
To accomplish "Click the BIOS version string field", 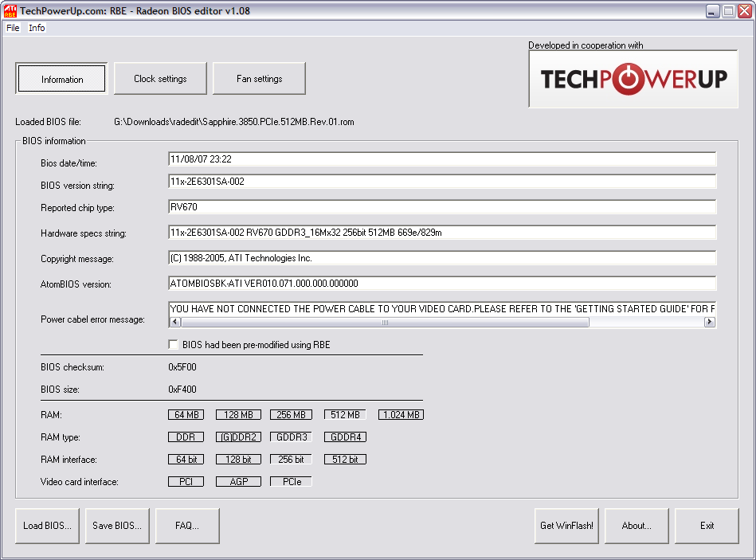I will pyautogui.click(x=442, y=182).
